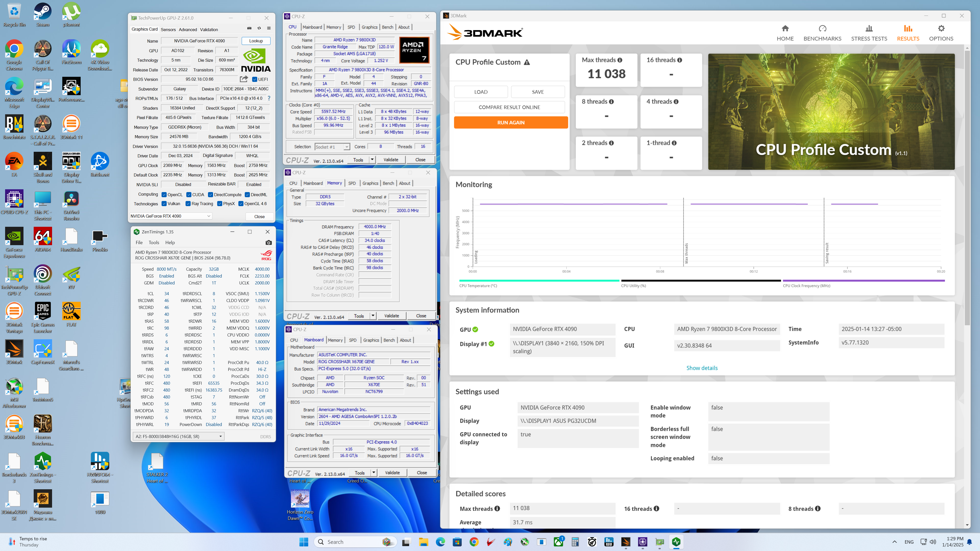This screenshot has height=551, width=980.
Task: Click the GPU-Z refresh icon
Action: 259,29
